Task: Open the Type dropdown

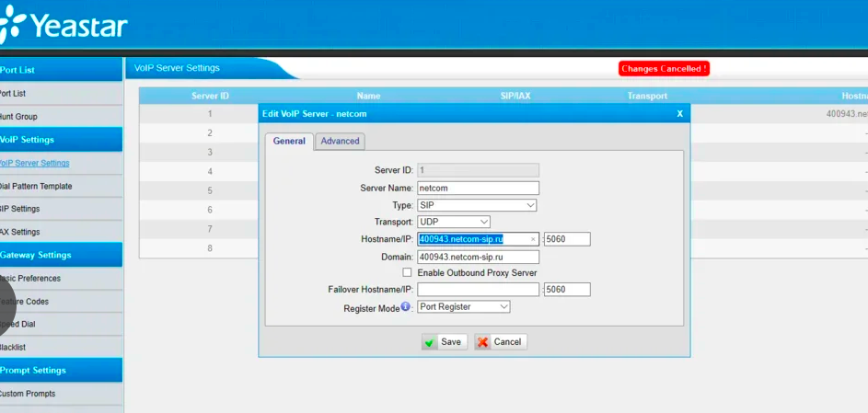Action: pos(477,205)
